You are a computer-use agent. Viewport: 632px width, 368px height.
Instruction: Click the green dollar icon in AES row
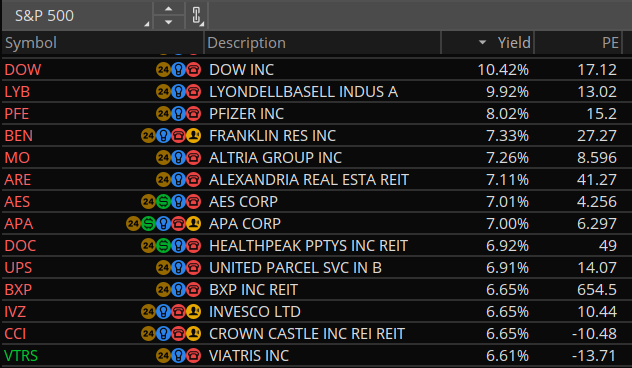tap(163, 202)
